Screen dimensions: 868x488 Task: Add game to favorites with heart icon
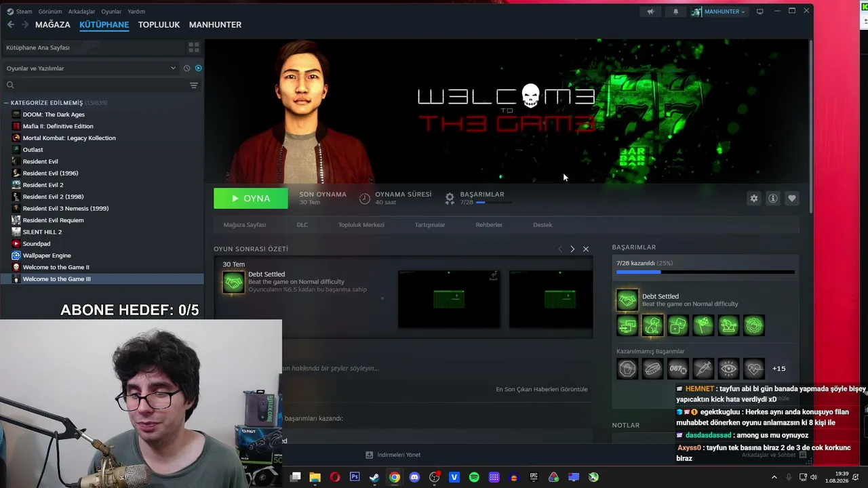(x=791, y=199)
